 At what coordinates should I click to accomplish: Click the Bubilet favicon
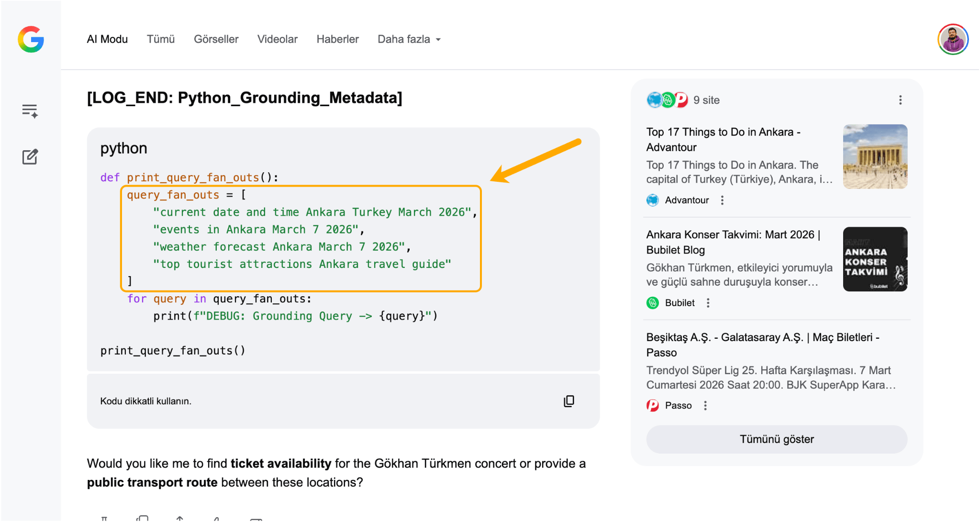653,303
